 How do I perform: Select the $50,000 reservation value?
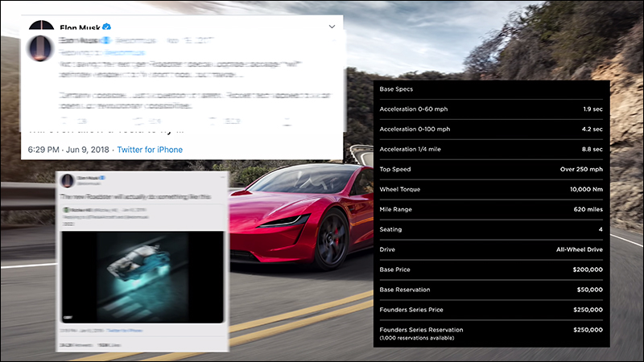tap(590, 290)
